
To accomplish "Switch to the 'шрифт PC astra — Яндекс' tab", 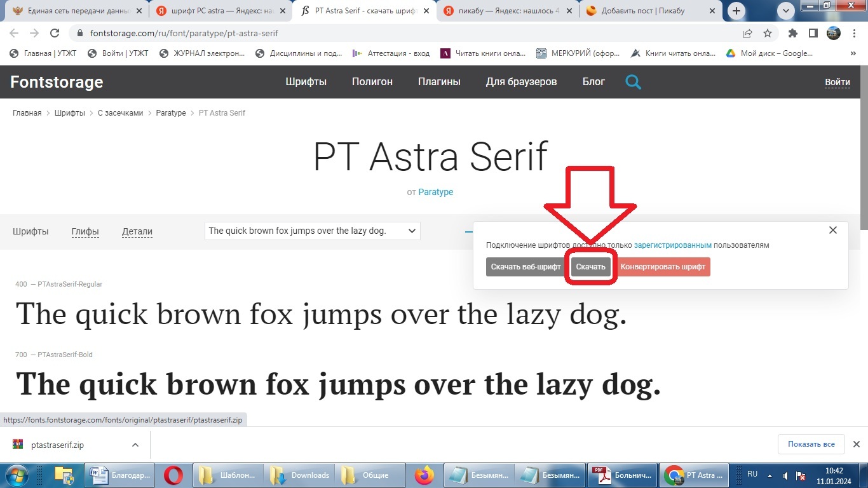I will (222, 11).
